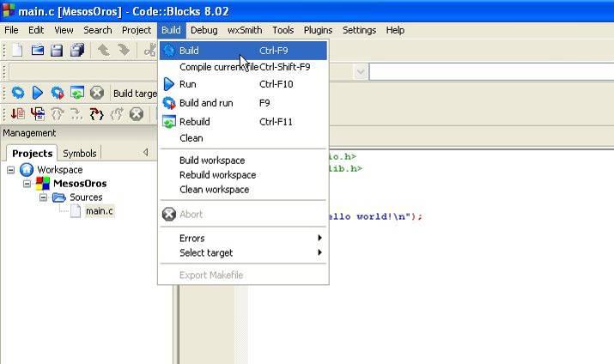Screen dimensions: 614x364
Task: Click the greyed Export Makefile entry
Action: pyautogui.click(x=243, y=276)
